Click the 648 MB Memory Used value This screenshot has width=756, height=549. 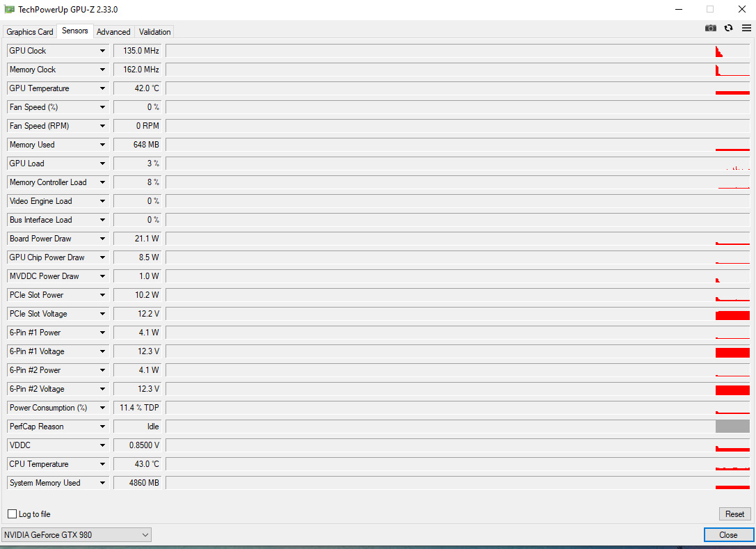point(138,145)
